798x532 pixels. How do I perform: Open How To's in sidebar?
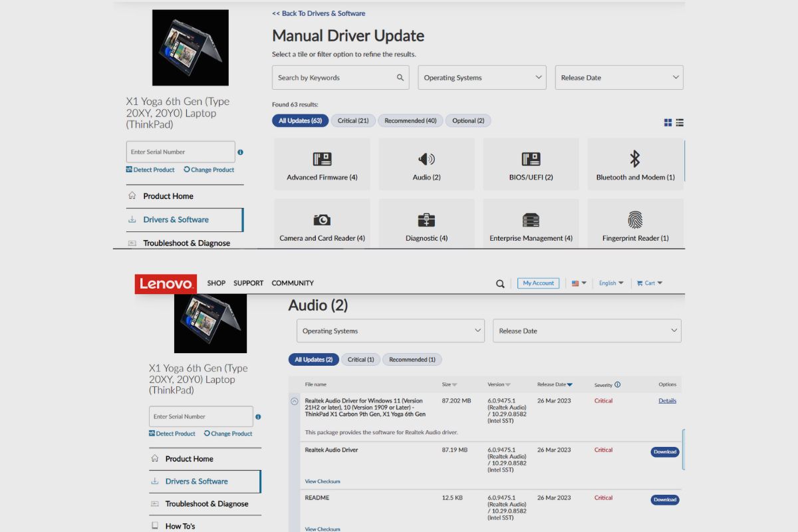coord(205,525)
